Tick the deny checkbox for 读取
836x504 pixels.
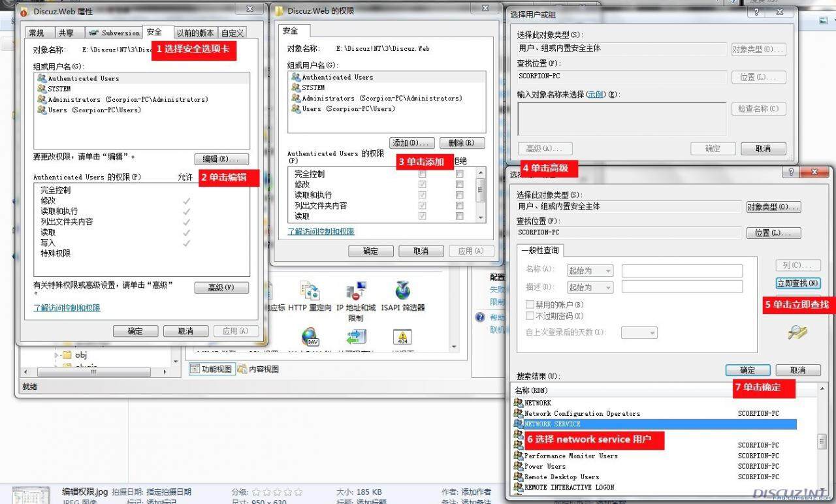(x=460, y=216)
